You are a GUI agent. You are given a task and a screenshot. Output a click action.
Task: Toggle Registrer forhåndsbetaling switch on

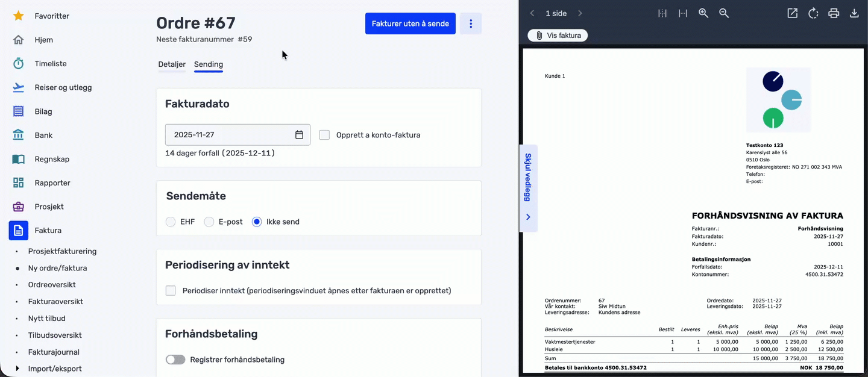(175, 360)
